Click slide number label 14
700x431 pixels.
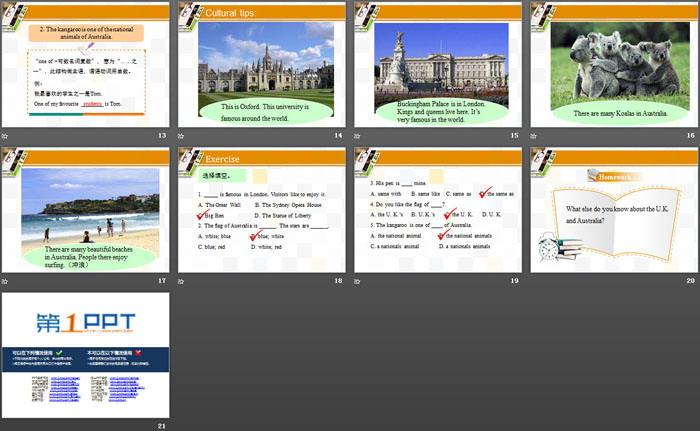338,135
